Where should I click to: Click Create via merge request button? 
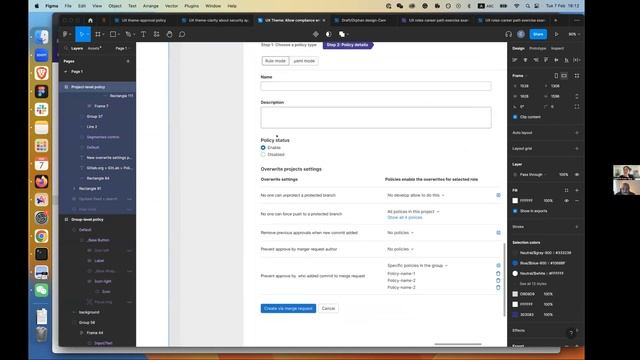click(288, 309)
